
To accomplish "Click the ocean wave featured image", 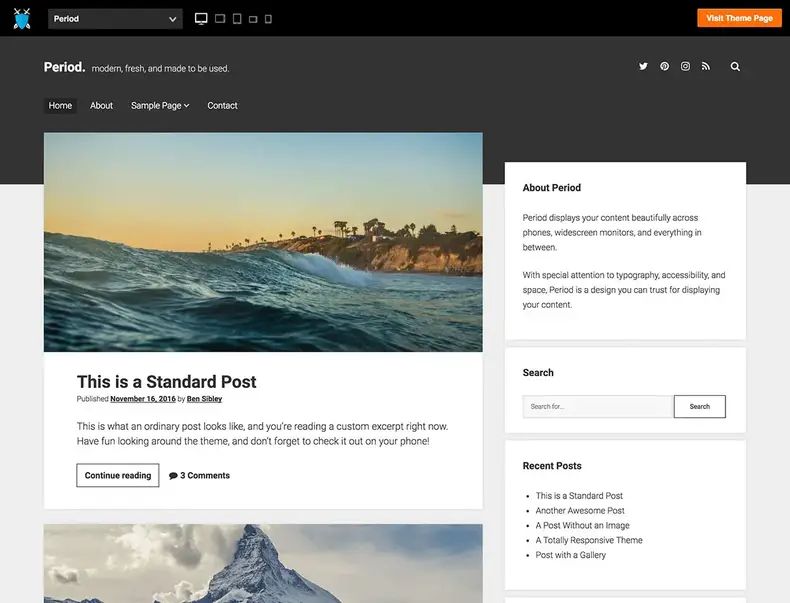I will coord(263,242).
